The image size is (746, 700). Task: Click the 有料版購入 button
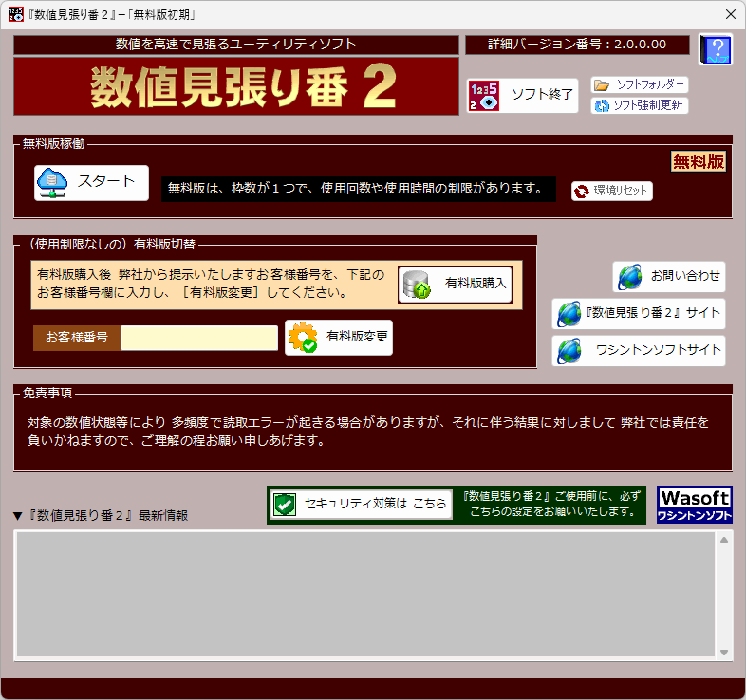point(455,285)
